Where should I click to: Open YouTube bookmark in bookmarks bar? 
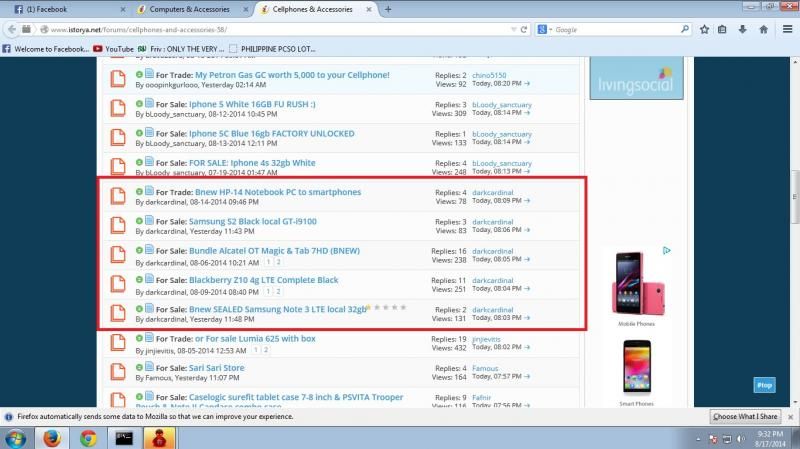point(118,48)
